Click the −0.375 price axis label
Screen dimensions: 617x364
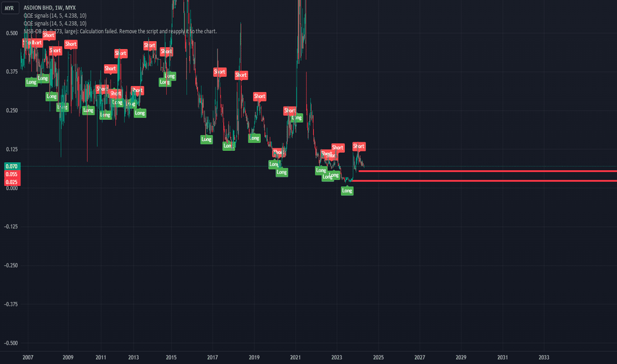(11, 304)
